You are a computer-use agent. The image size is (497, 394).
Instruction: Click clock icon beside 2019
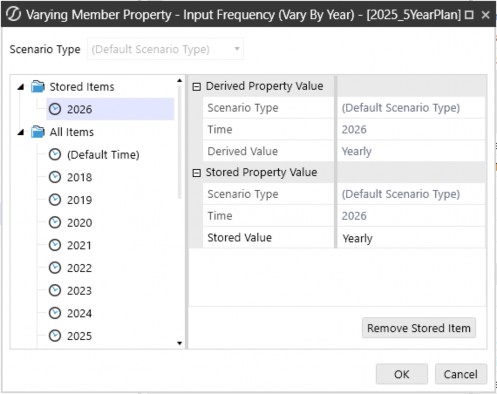(x=55, y=200)
